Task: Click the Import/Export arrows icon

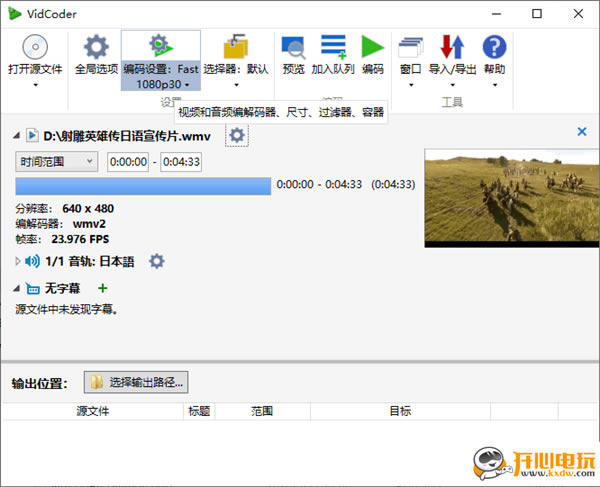Action: (452, 48)
